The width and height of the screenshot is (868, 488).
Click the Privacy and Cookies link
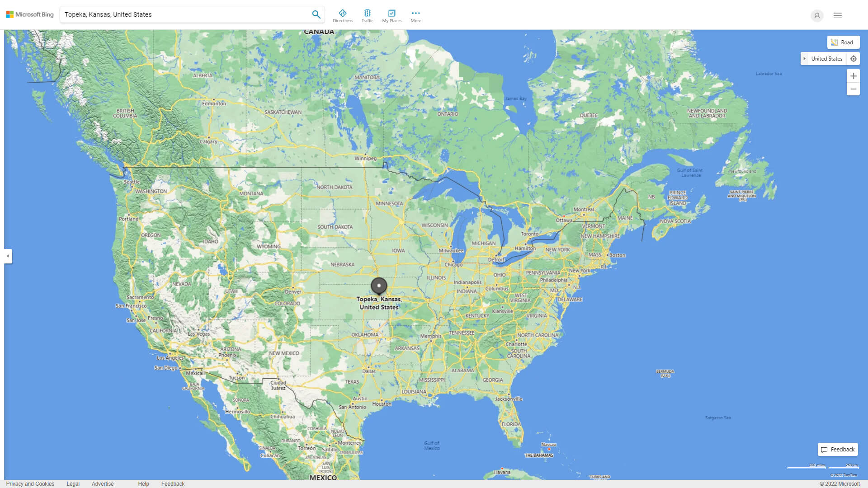click(30, 484)
